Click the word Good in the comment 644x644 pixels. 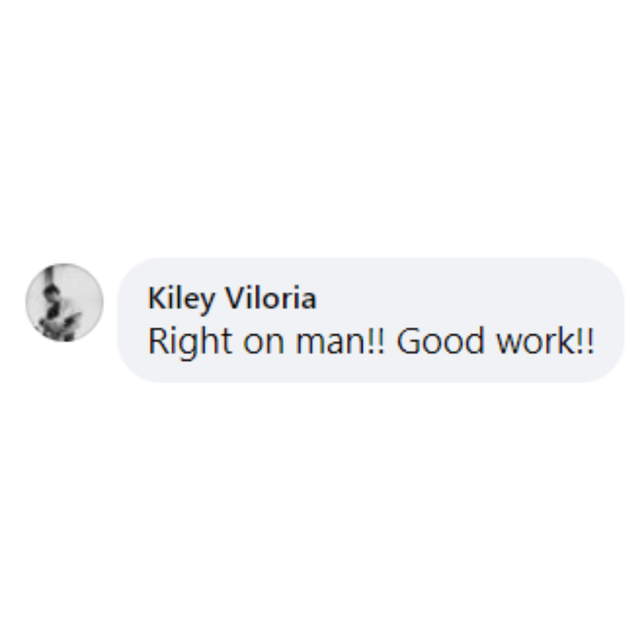coord(440,341)
